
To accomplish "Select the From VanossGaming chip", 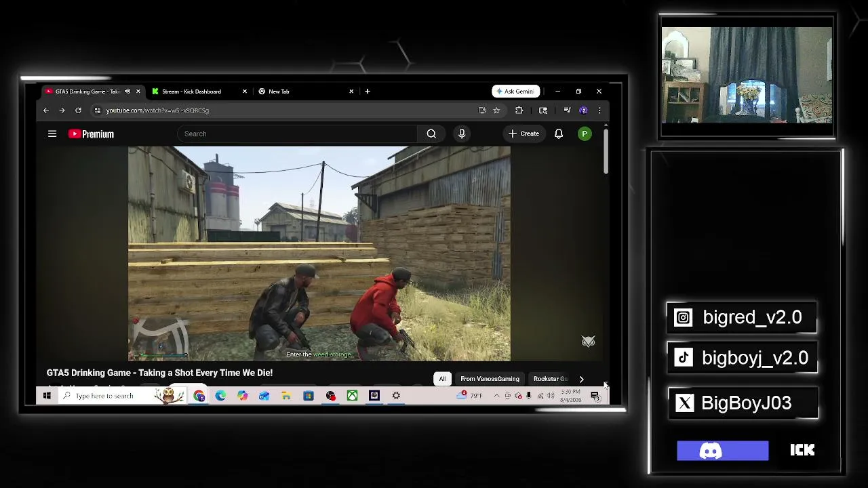I will (490, 379).
